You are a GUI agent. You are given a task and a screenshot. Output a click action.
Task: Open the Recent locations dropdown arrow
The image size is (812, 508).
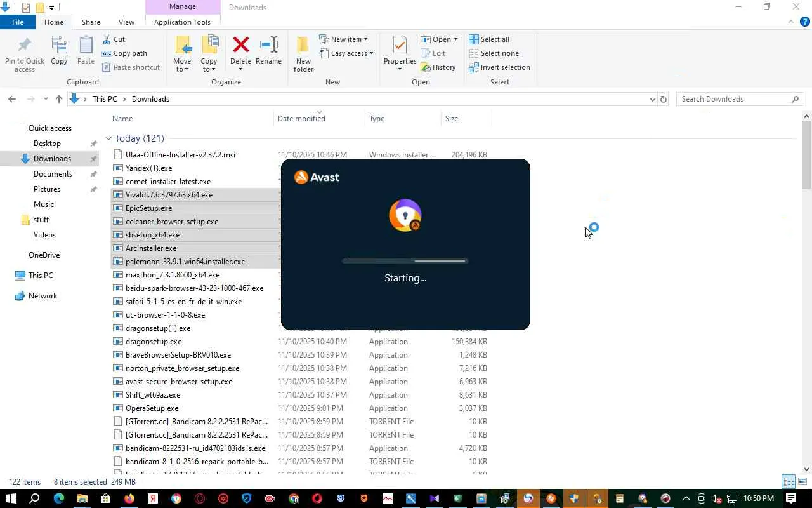[46, 99]
